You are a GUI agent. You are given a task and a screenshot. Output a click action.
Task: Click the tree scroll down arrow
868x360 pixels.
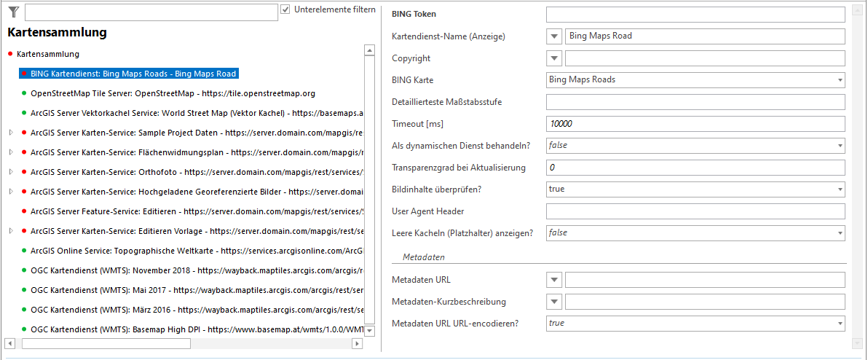370,331
